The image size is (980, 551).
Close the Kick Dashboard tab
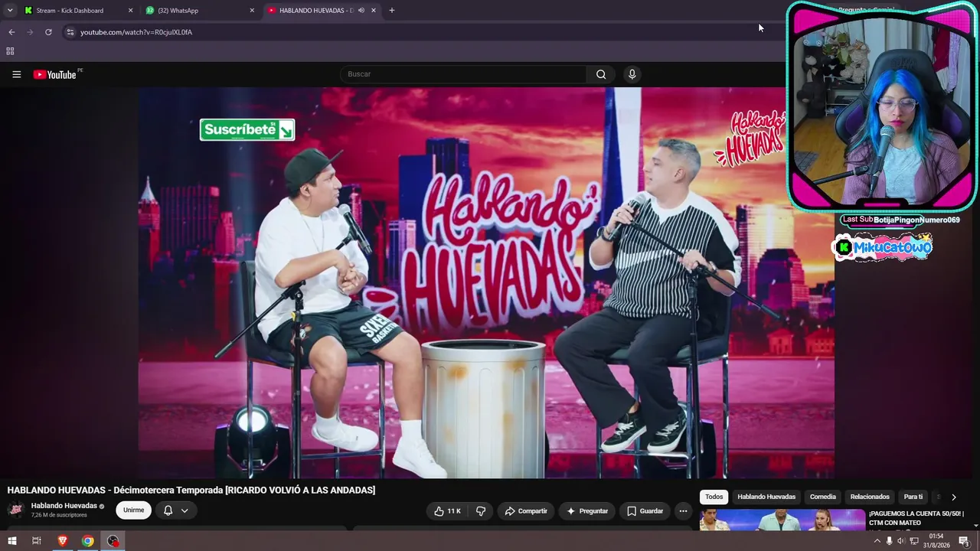pos(130,11)
